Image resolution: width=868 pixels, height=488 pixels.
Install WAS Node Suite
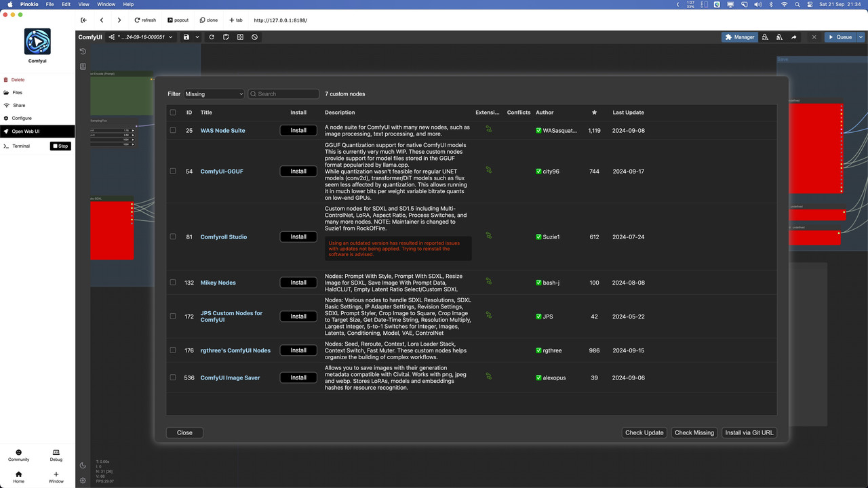point(298,130)
